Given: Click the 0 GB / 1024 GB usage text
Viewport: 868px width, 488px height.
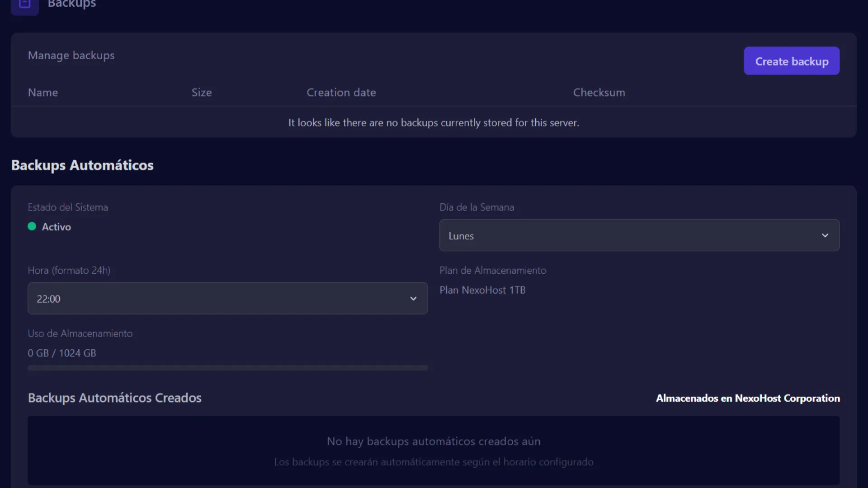Looking at the screenshot, I should (x=62, y=353).
